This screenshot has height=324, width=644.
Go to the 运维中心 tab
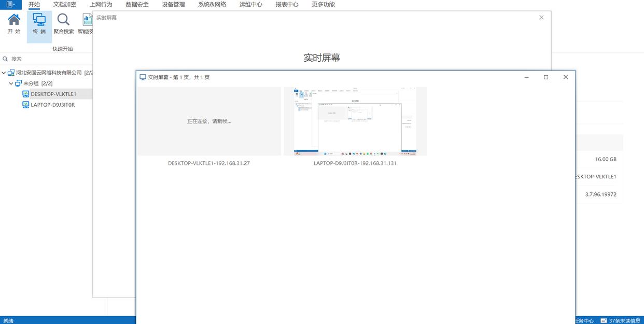tap(251, 4)
